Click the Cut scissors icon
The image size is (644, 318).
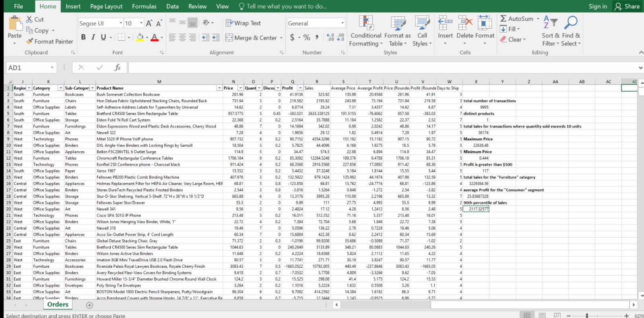[x=29, y=19]
